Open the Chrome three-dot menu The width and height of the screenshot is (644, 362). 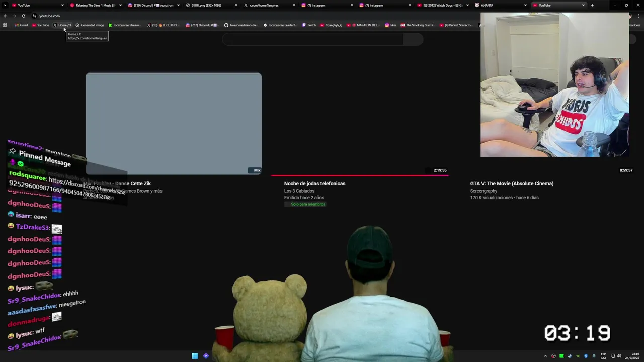[x=638, y=16]
